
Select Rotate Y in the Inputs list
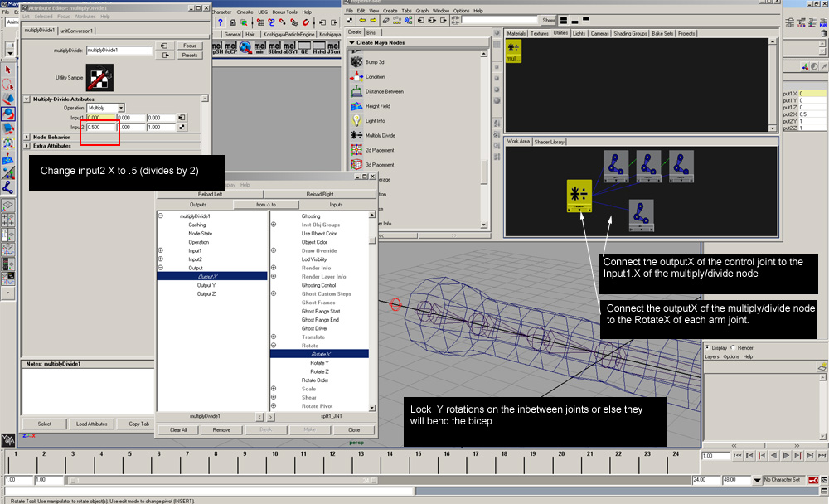tap(319, 363)
